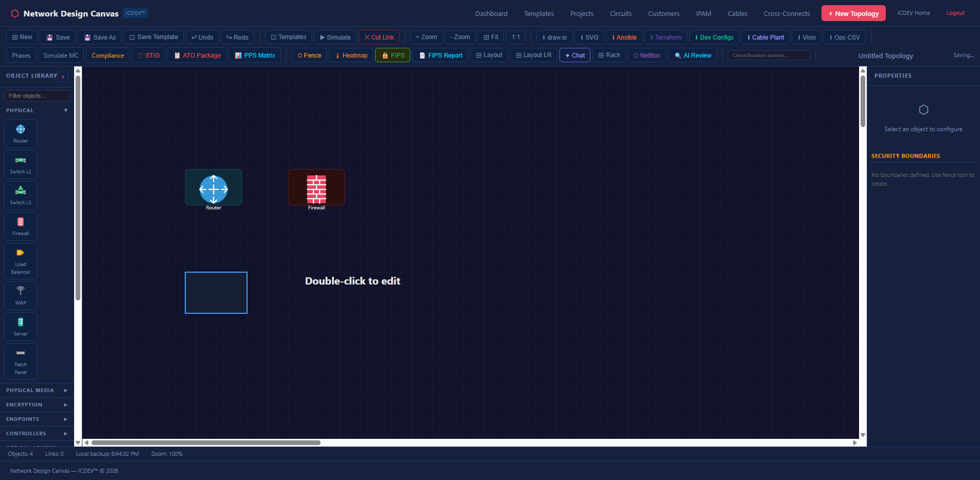Follow the ICDEV Home link
Viewport: 980px width, 480px height.
point(914,13)
